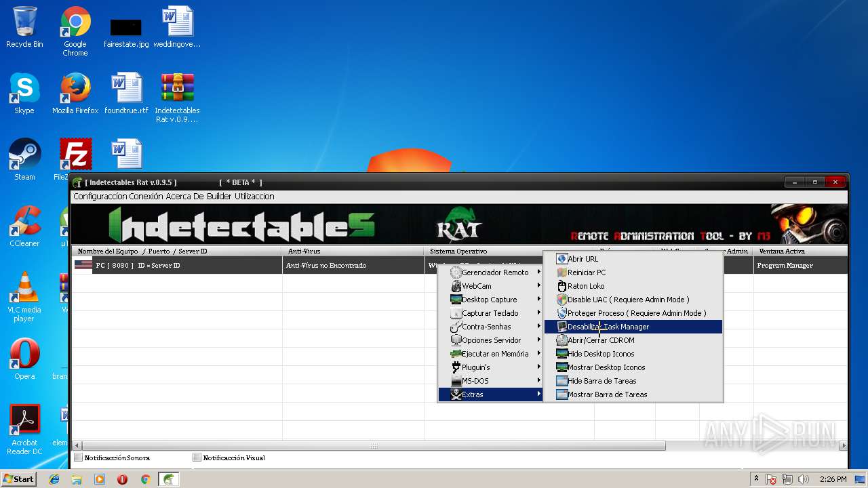
Task: Select the Mozilla Firefox desktop shortcut
Action: pyautogui.click(x=75, y=94)
